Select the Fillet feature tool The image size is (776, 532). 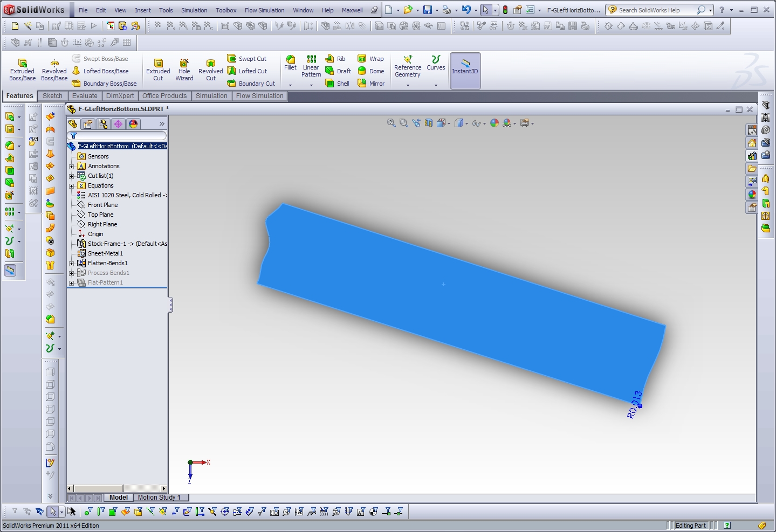click(290, 63)
